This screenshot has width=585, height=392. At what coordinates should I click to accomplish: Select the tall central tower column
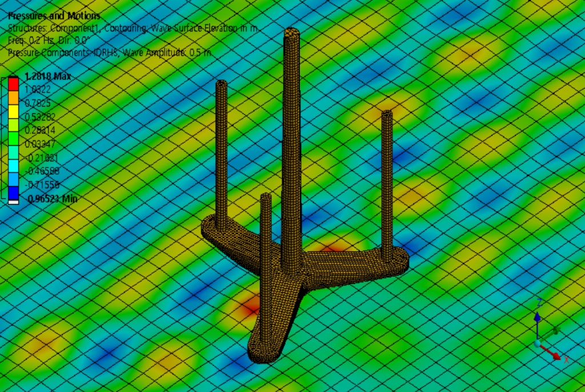coord(291,143)
